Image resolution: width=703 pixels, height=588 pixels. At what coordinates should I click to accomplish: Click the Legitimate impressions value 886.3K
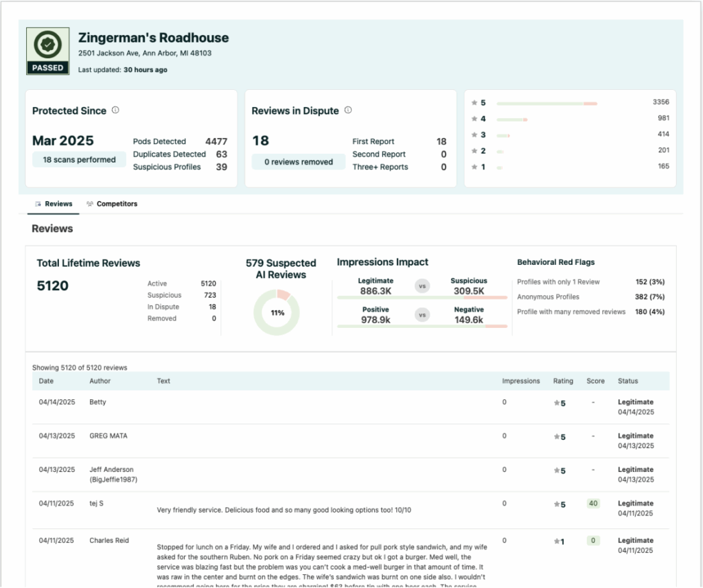coord(376,291)
